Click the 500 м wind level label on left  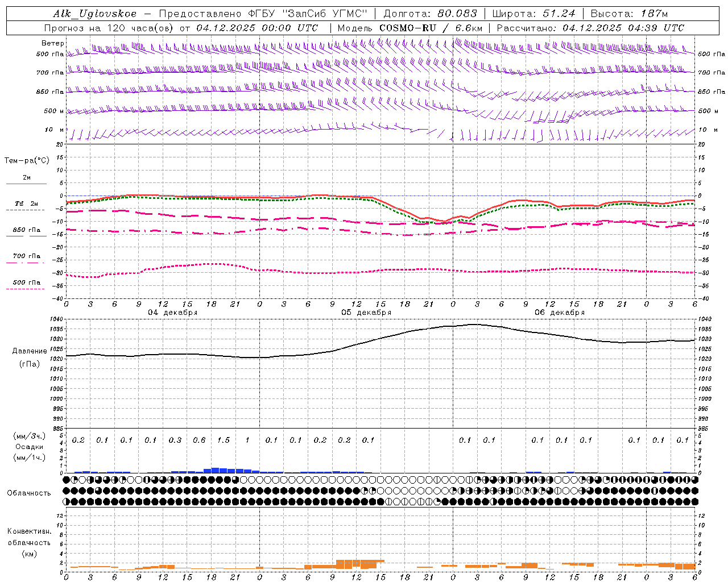(54, 111)
